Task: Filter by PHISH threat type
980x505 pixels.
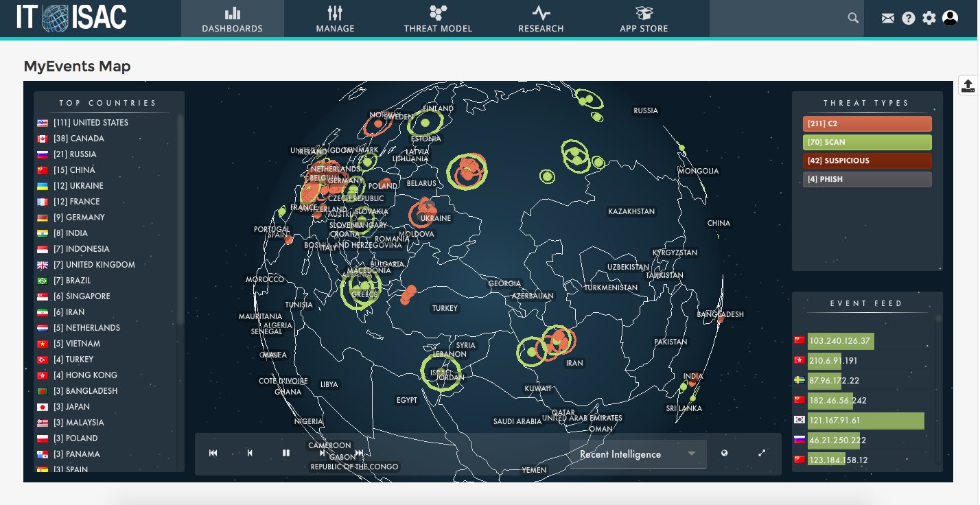Action: point(867,180)
